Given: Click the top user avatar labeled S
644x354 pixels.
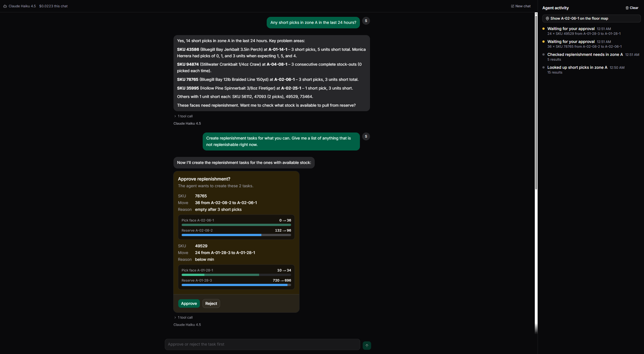Looking at the screenshot, I should 366,21.
